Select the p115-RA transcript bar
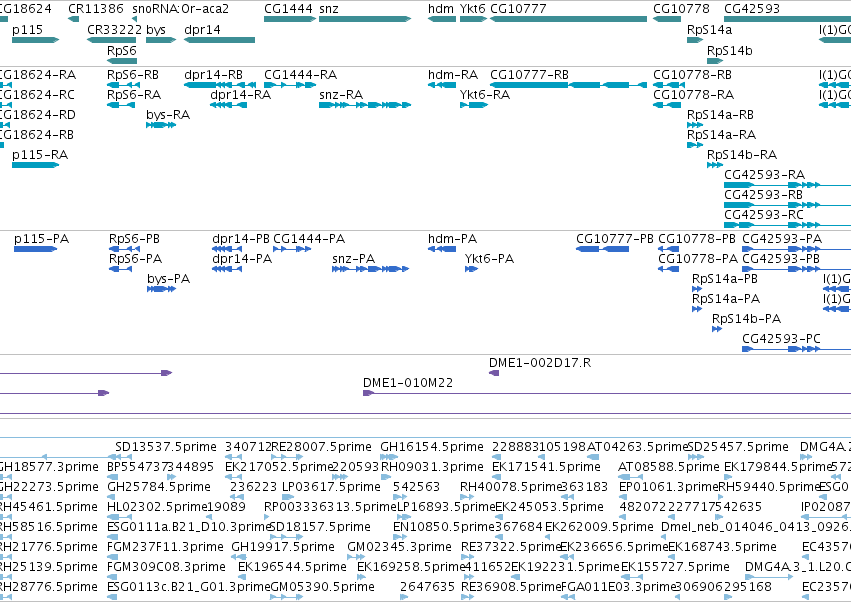This screenshot has width=851, height=602. [35, 165]
